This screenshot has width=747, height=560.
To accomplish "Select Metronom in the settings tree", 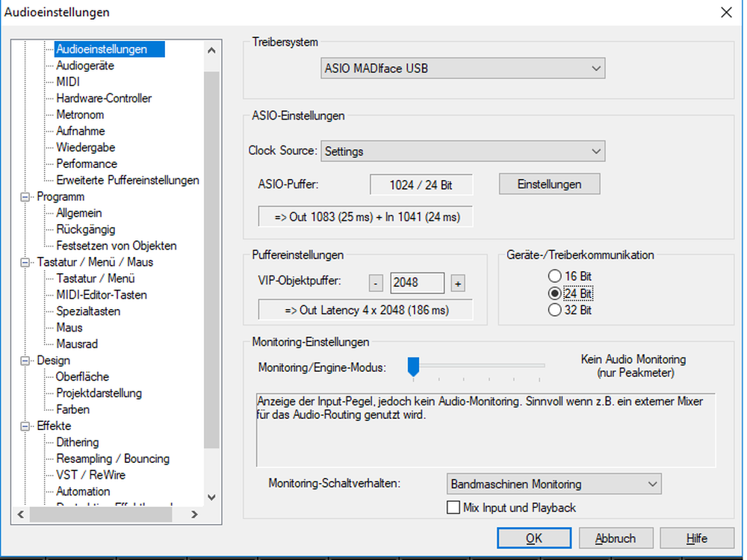I will pos(80,115).
